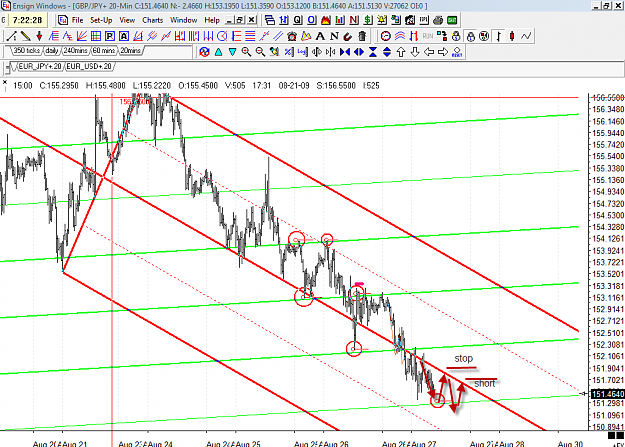The image size is (625, 447).
Task: Select the boxed P tool
Action: tap(110, 36)
